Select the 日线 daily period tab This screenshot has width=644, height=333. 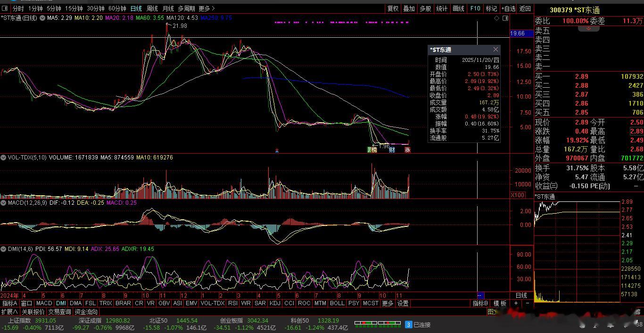tap(136, 8)
